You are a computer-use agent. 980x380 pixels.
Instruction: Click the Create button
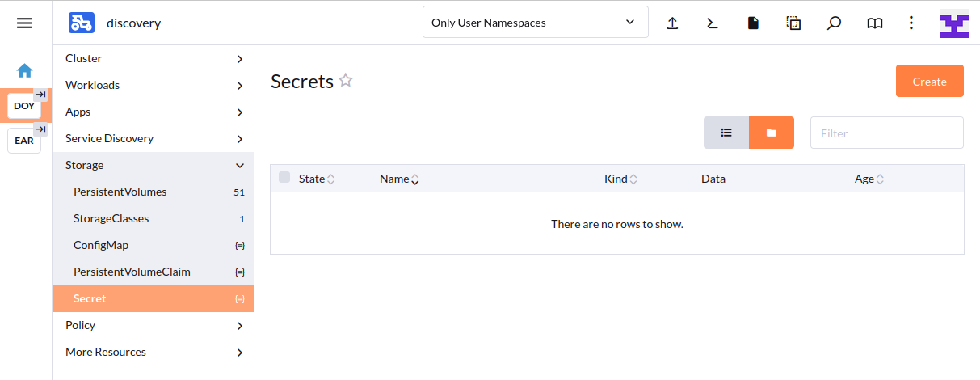929,81
